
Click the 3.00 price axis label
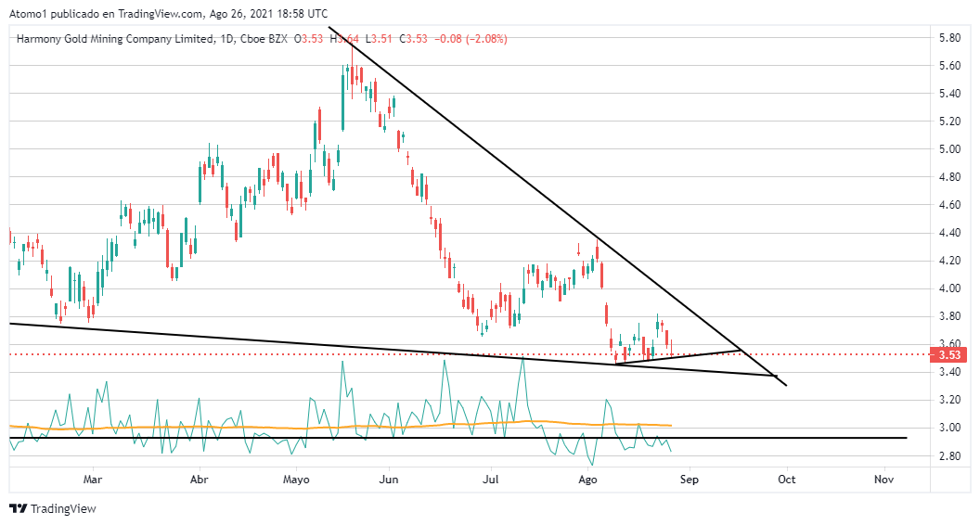coord(949,429)
